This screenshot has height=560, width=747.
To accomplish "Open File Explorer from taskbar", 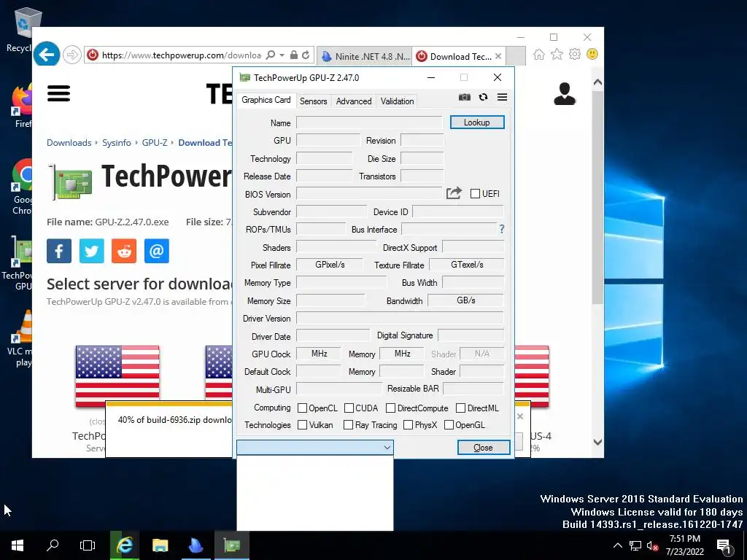I will [160, 545].
